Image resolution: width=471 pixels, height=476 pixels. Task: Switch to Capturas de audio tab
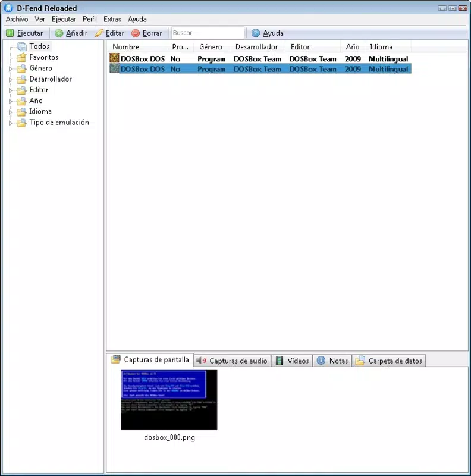(232, 361)
